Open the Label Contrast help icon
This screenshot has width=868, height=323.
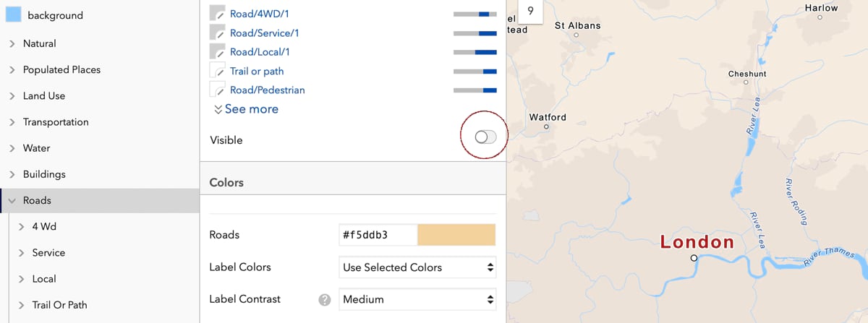pyautogui.click(x=325, y=299)
